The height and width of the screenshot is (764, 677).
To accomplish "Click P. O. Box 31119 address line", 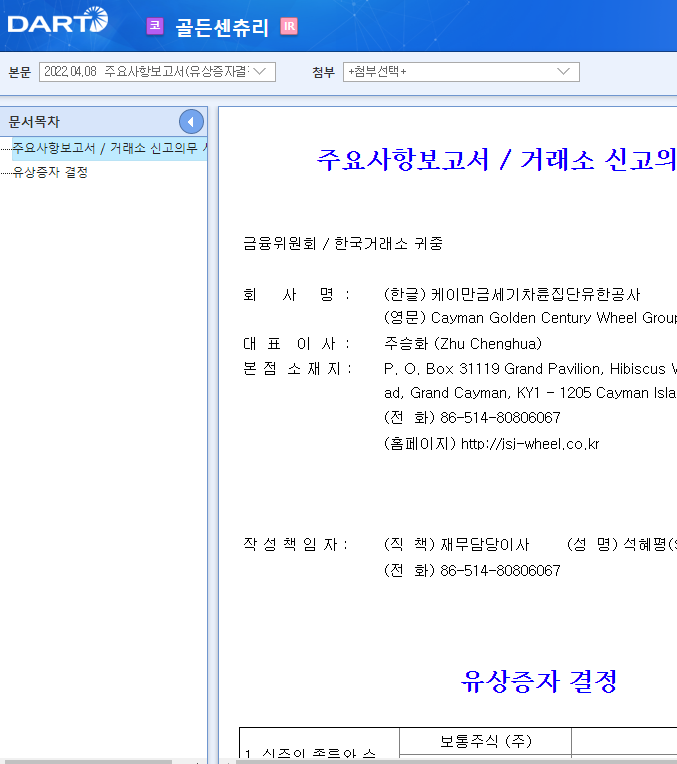I will 530,369.
